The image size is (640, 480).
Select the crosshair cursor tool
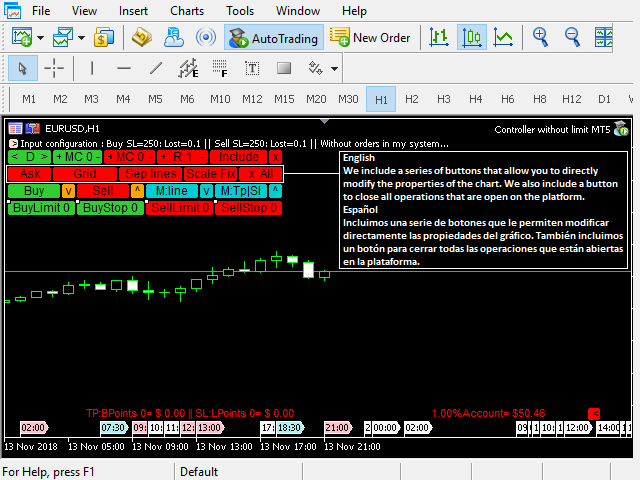[x=54, y=69]
